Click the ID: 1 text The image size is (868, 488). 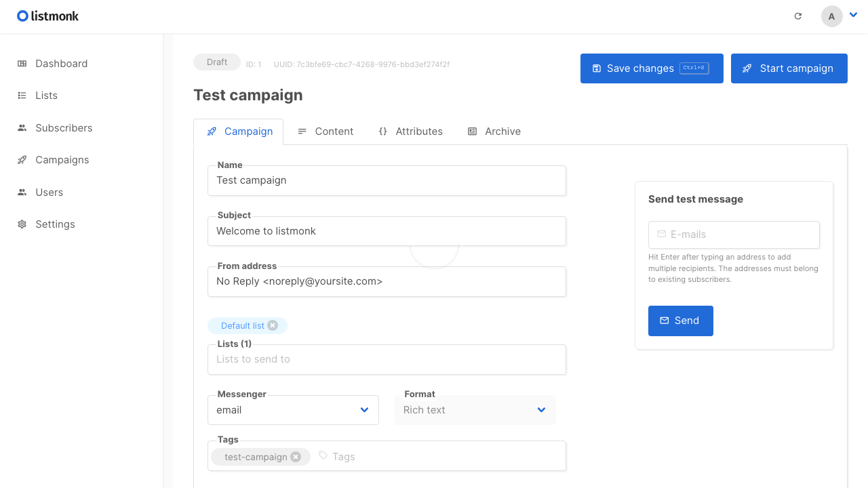(x=254, y=64)
